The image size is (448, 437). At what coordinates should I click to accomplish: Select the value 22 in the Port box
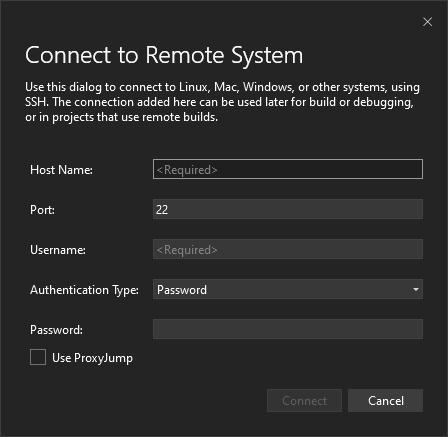click(x=162, y=210)
